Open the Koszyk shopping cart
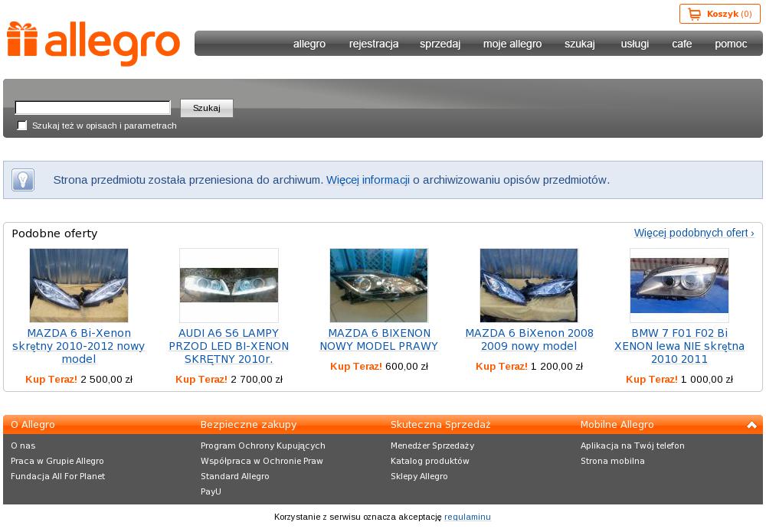Image resolution: width=766 pixels, height=532 pixels. click(x=719, y=14)
